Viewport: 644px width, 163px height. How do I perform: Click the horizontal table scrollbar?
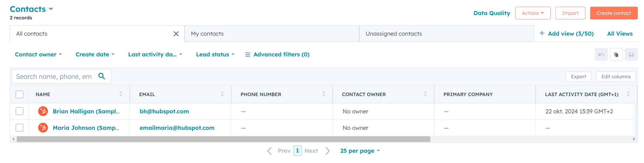(223, 139)
